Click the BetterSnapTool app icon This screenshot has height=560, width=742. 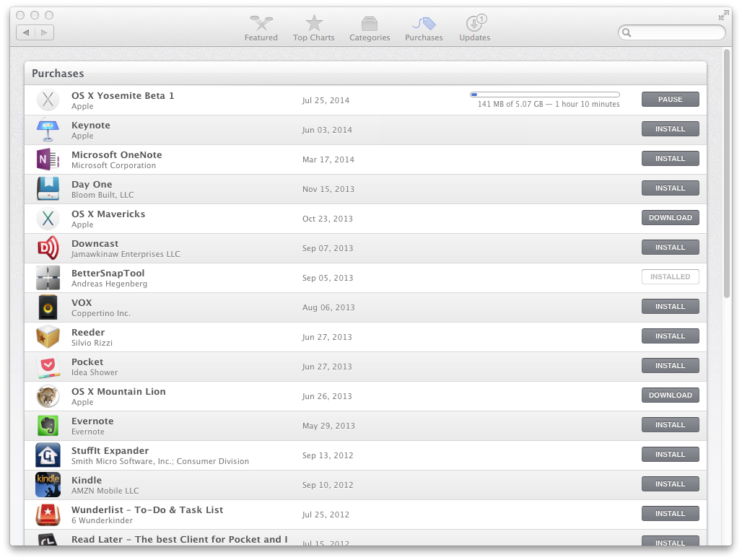[48, 278]
